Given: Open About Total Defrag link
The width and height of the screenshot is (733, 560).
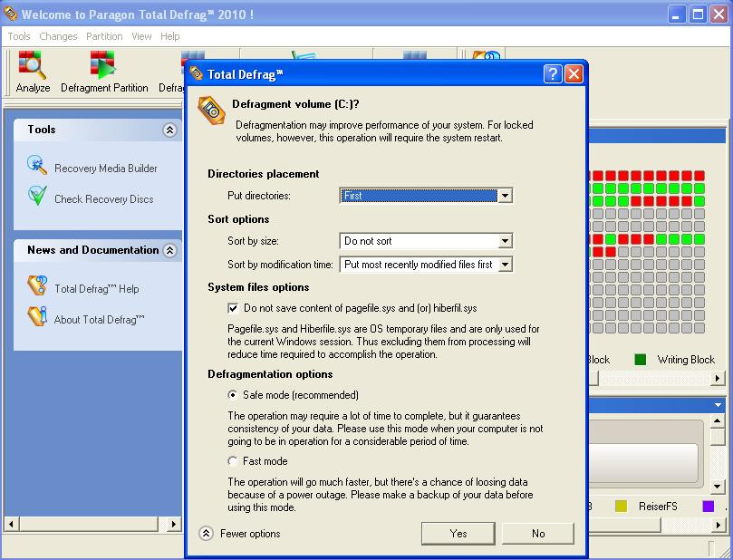Looking at the screenshot, I should coord(99,320).
